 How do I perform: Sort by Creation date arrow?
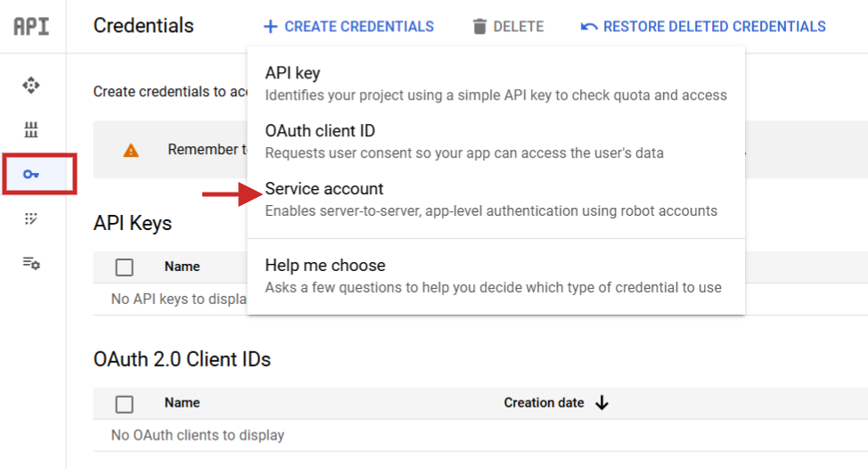click(602, 403)
